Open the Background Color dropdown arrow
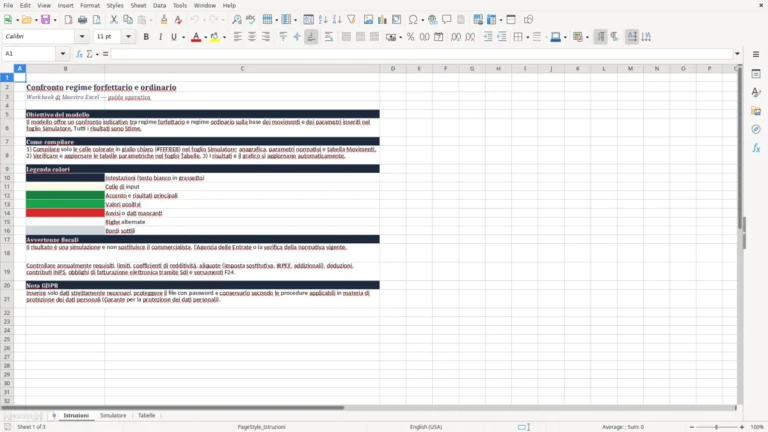 [224, 37]
